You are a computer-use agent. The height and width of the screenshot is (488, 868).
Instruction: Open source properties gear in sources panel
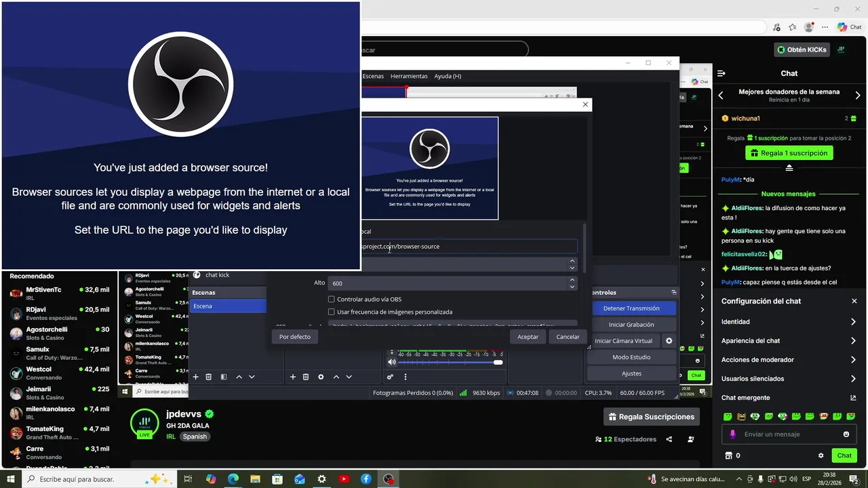321,377
